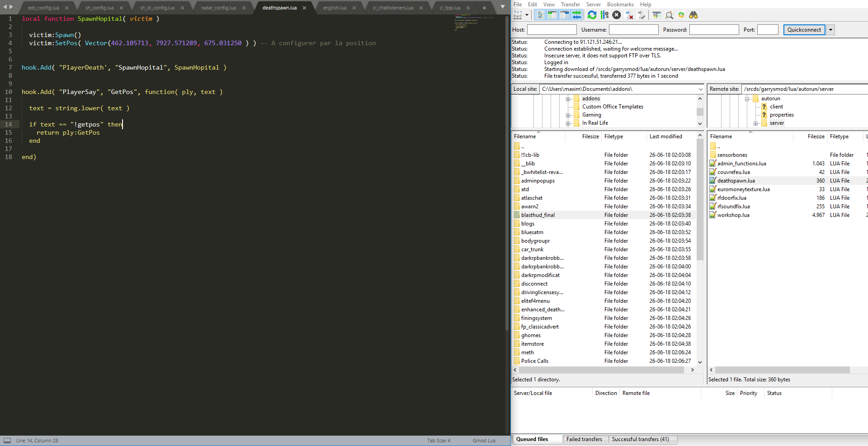Expand the server folder in remote tree
The width and height of the screenshot is (868, 446).
click(x=756, y=123)
